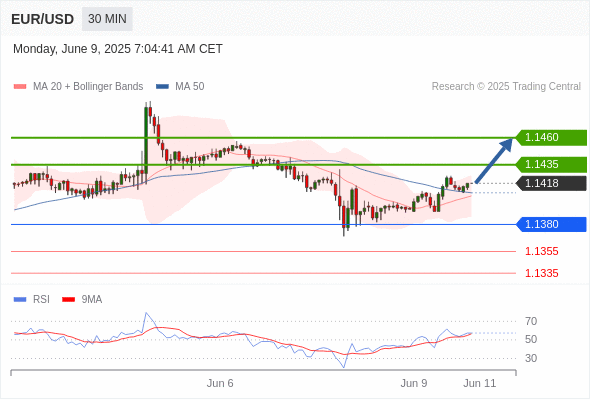
Task: Click the Jun 11 date axis marker
Action: 480,383
